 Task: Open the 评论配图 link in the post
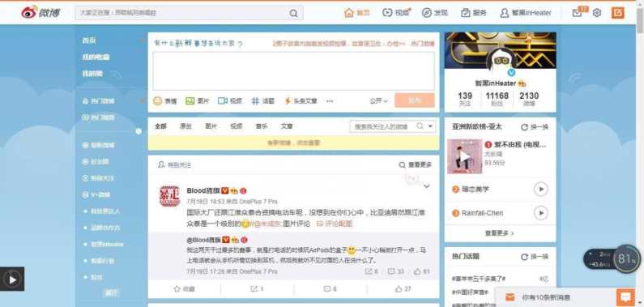click(335, 224)
